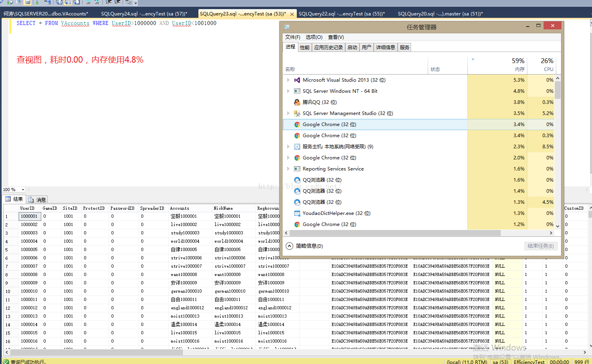Click the grid icon on the 结果 tab

[8, 199]
